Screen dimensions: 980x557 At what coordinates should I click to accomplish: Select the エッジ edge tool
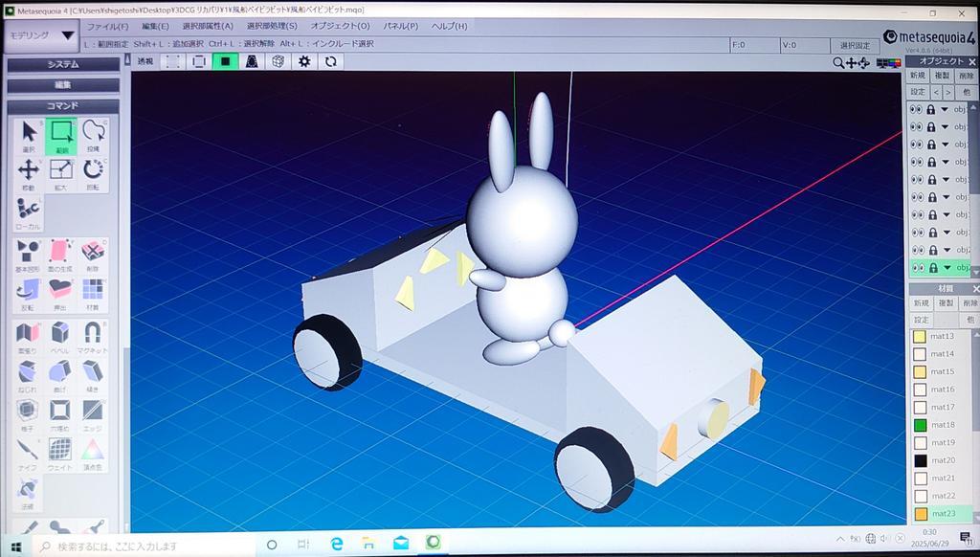tap(93, 415)
